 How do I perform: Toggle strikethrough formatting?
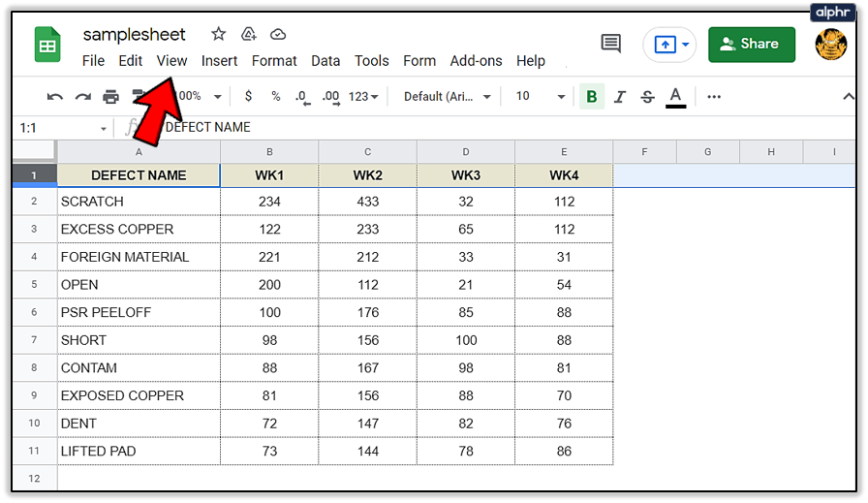(x=647, y=97)
